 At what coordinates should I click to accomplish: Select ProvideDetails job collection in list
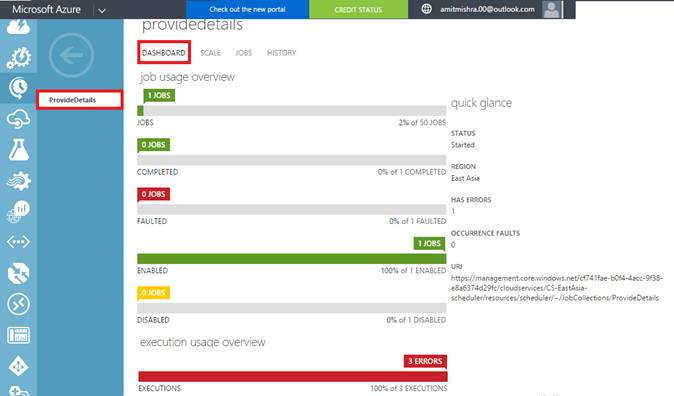point(80,100)
